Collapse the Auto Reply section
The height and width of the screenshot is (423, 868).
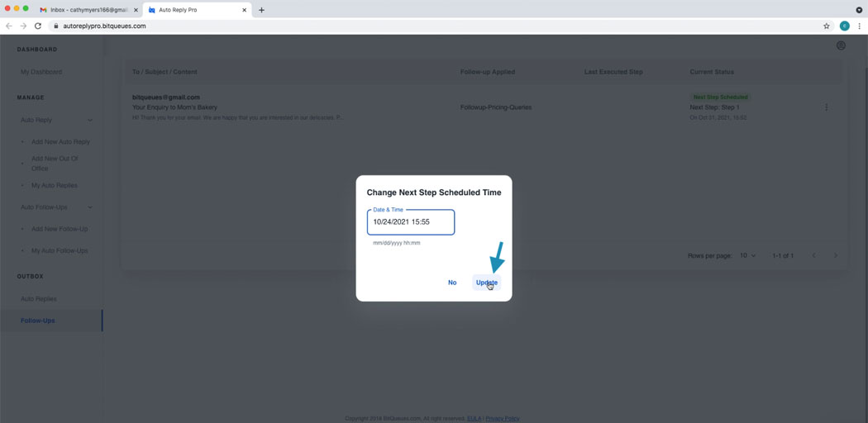pyautogui.click(x=89, y=120)
